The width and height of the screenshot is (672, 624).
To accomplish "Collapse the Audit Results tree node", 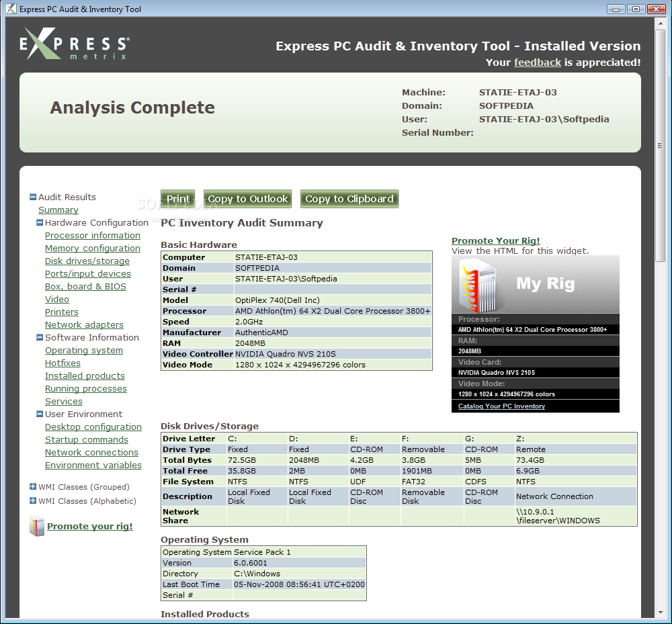I will coord(32,197).
